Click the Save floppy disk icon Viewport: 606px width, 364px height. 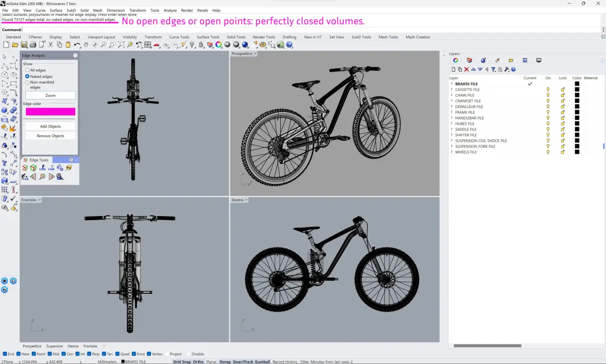pos(24,45)
